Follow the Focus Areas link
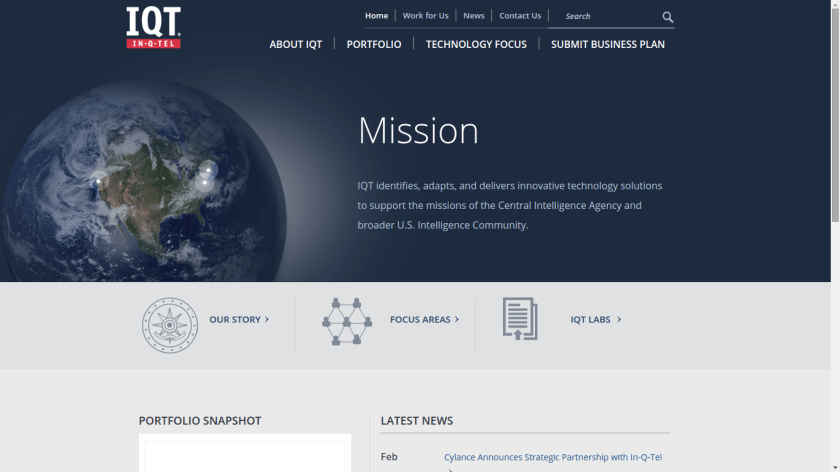 423,320
